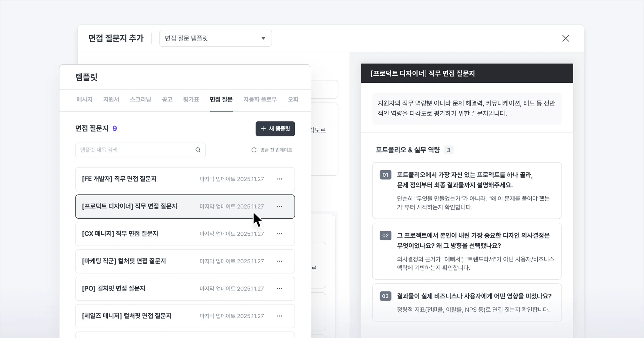Viewport: 644px width, 338px height.
Task: Select question 01 card about portfolio project
Action: pyautogui.click(x=467, y=191)
